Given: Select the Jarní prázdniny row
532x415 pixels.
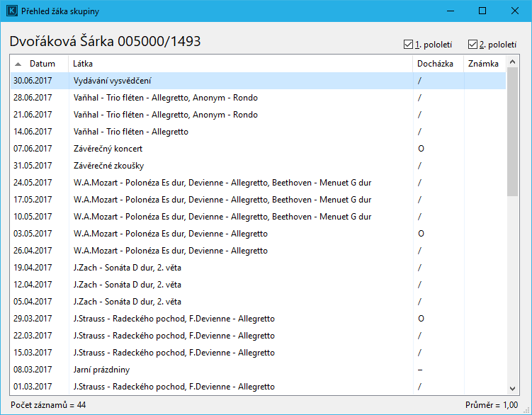Looking at the screenshot, I should coord(213,370).
